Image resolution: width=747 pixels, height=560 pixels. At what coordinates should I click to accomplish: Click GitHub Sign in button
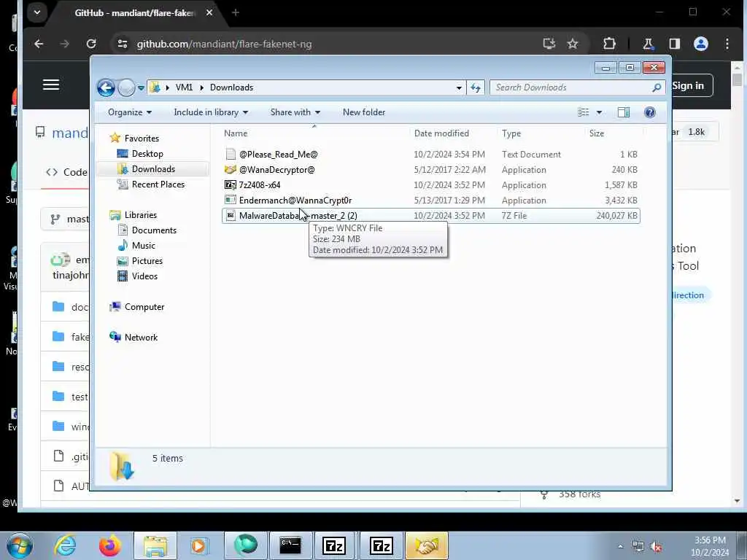tap(688, 86)
